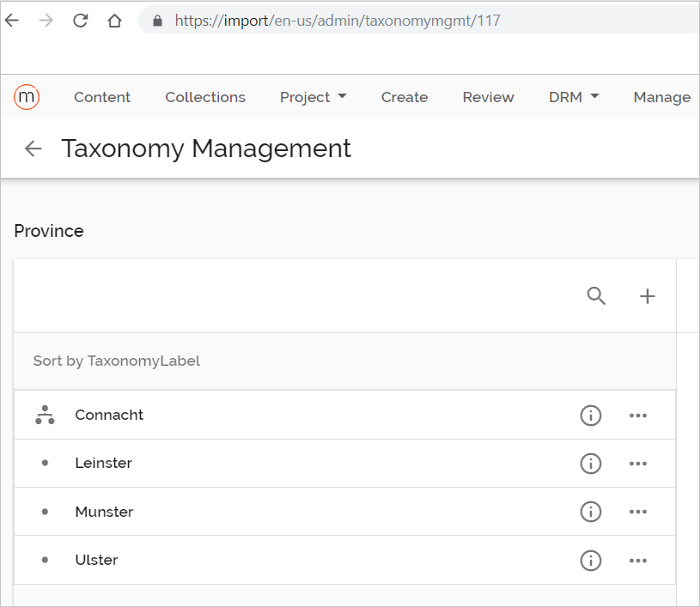Click the back arrow beside Taxonomy Management
The width and height of the screenshot is (700, 607).
(32, 149)
